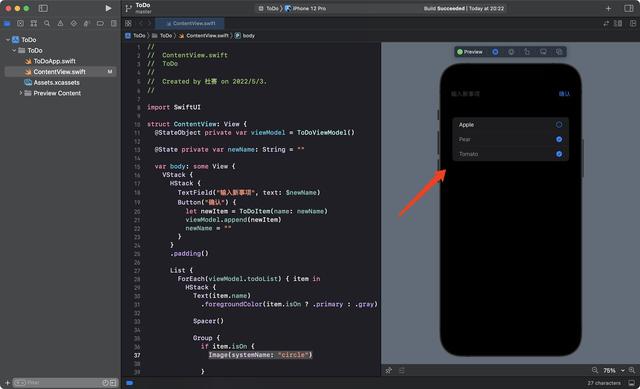Show recent files filter
The width and height of the screenshot is (640, 389).
pos(105,383)
